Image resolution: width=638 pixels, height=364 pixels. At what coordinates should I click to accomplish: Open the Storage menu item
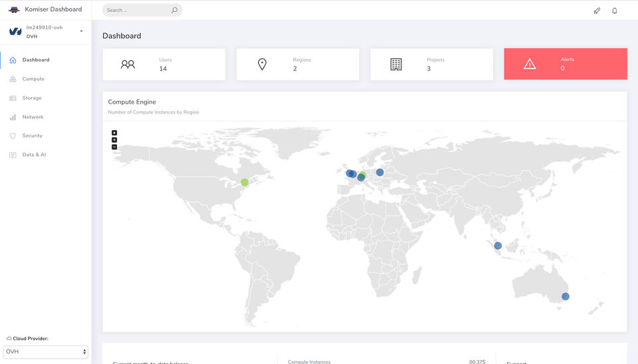tap(32, 98)
